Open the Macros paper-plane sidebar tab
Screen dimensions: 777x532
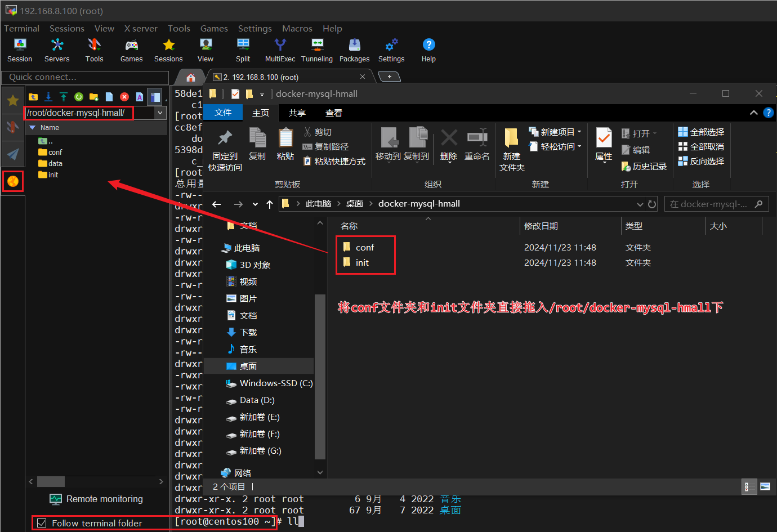pos(12,154)
